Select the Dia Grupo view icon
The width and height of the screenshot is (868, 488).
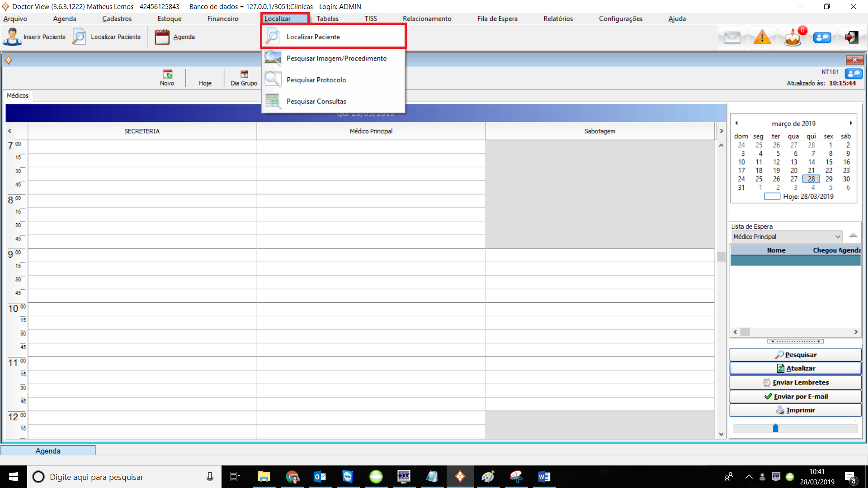click(244, 75)
